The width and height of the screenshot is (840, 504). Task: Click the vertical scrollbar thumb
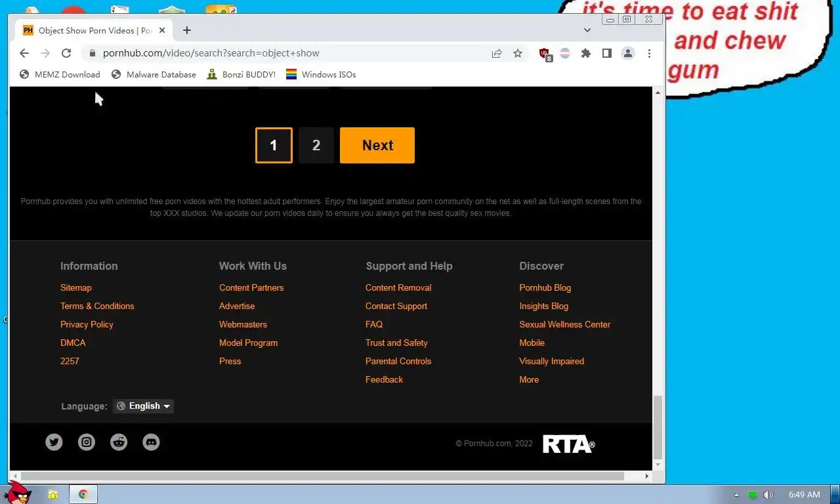pos(658,427)
